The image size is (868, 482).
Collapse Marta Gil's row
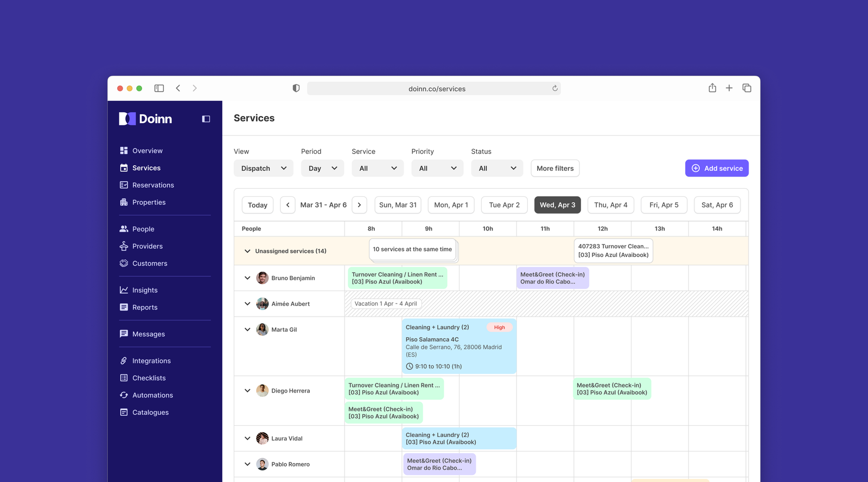[x=247, y=330]
